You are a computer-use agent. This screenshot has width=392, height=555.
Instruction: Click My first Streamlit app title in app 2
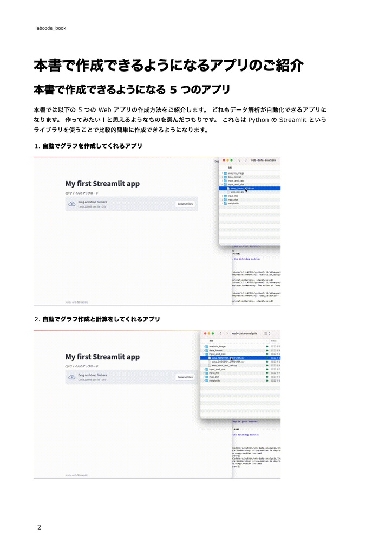(x=102, y=357)
